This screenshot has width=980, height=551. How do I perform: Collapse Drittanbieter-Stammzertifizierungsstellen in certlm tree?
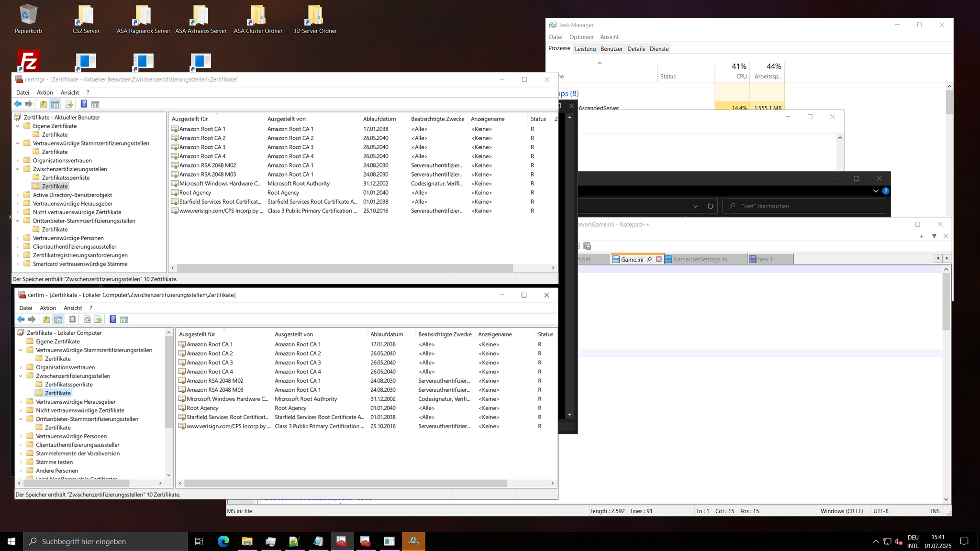tap(21, 419)
